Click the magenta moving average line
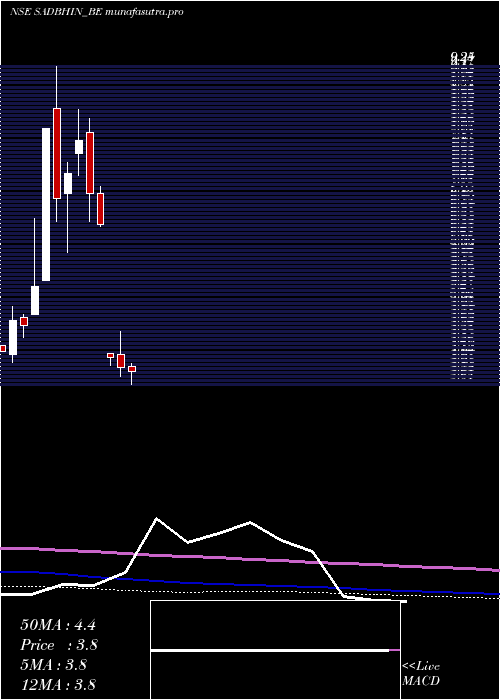Image resolution: width=500 pixels, height=700 pixels. pos(250,559)
